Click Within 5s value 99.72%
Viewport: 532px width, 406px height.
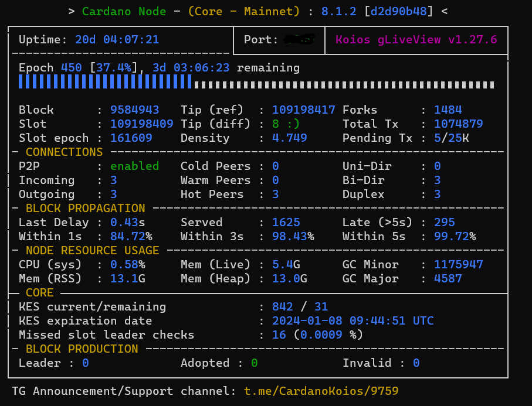pos(455,237)
